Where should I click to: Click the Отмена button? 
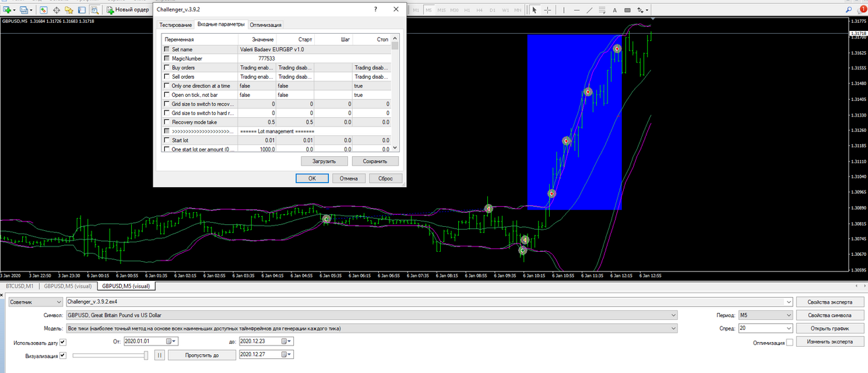(x=349, y=178)
